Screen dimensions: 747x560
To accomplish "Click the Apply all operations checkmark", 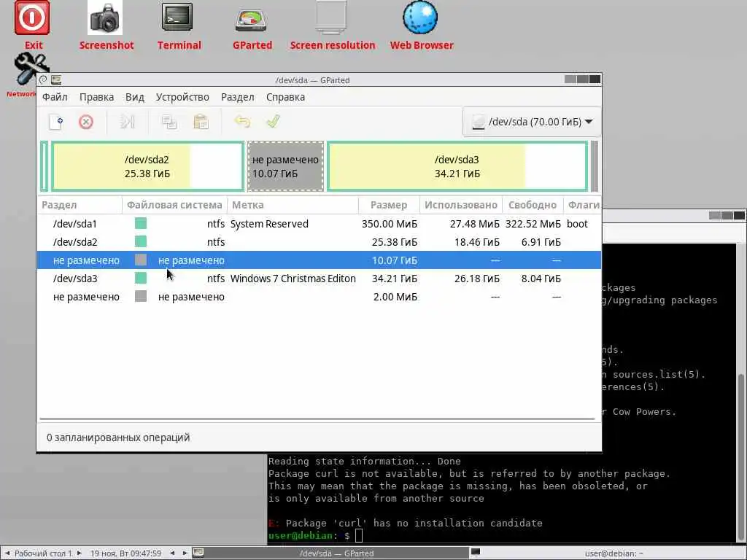I will coord(273,122).
